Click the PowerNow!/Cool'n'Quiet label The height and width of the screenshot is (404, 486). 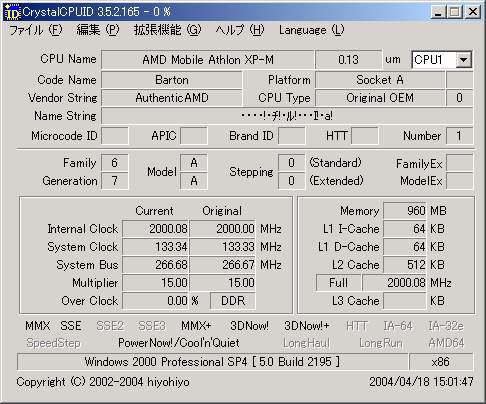pos(179,343)
